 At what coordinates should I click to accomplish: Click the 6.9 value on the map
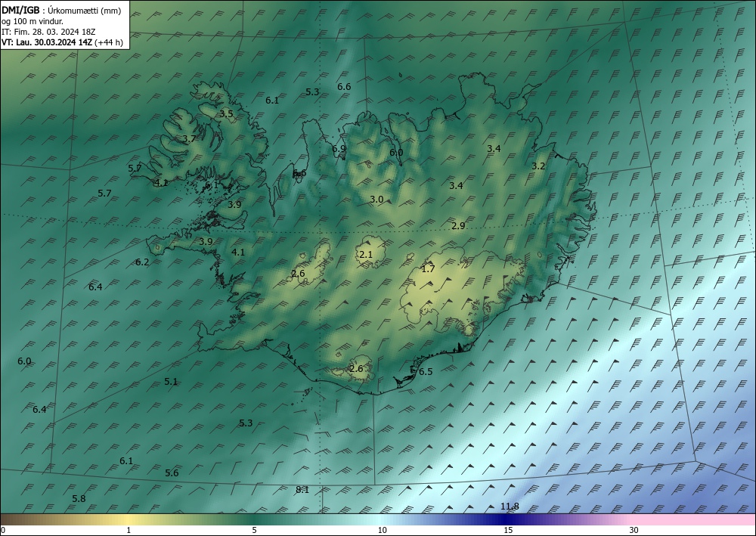(339, 148)
